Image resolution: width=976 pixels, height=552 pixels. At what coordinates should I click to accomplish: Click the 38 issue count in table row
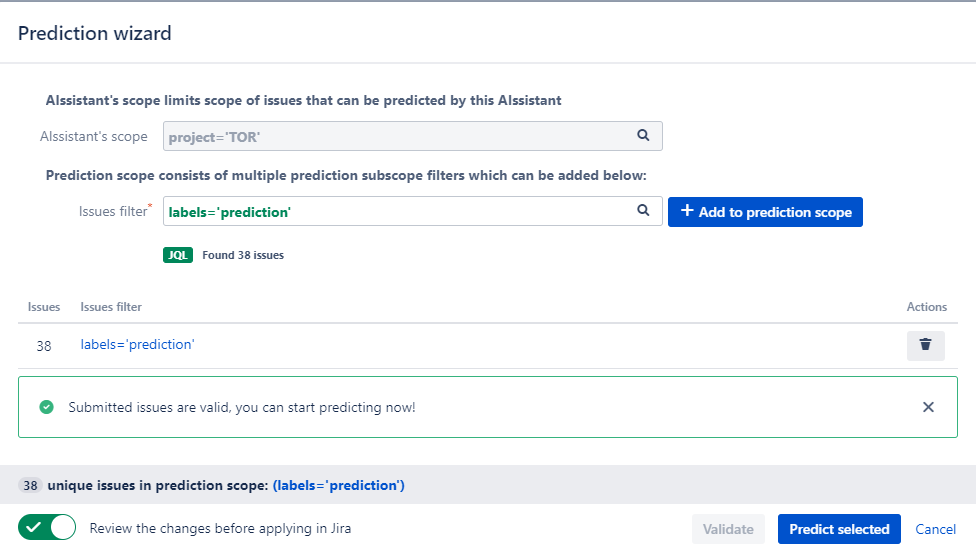click(44, 346)
